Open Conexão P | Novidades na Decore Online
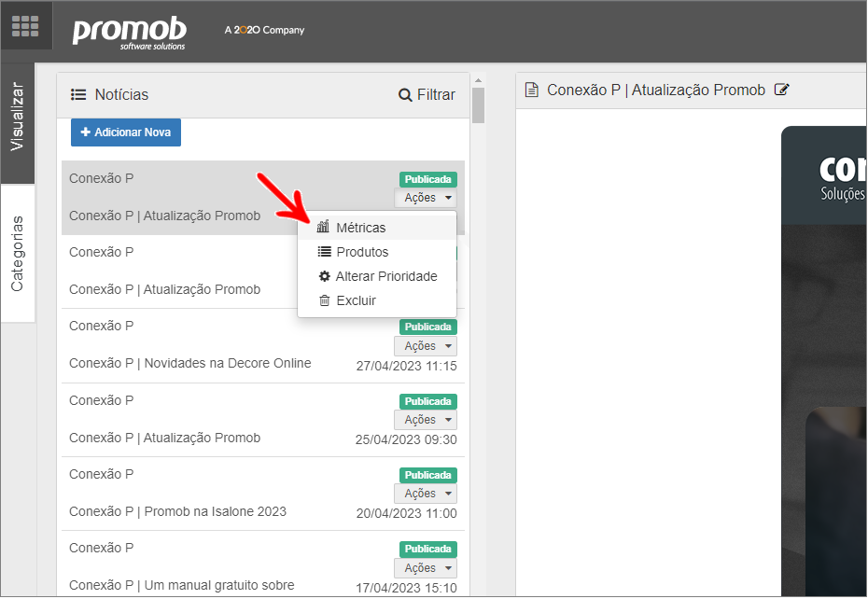Viewport: 868px width, 599px height. click(x=189, y=363)
